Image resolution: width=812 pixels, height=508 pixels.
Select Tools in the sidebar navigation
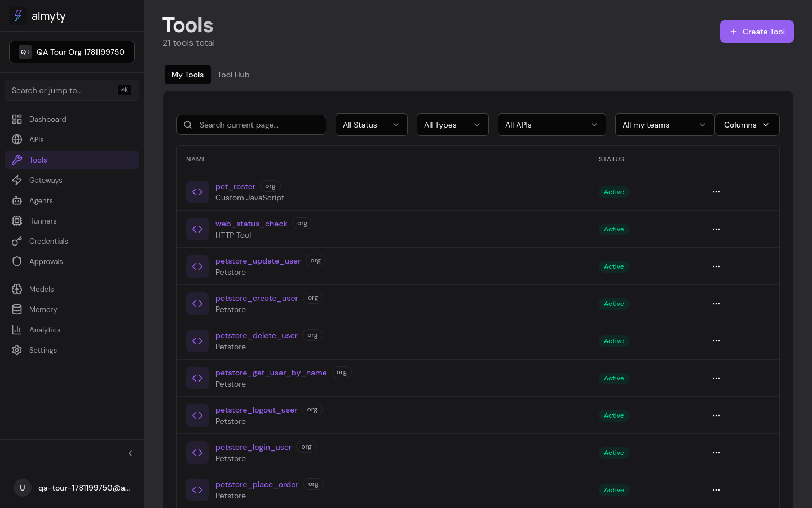pos(72,160)
